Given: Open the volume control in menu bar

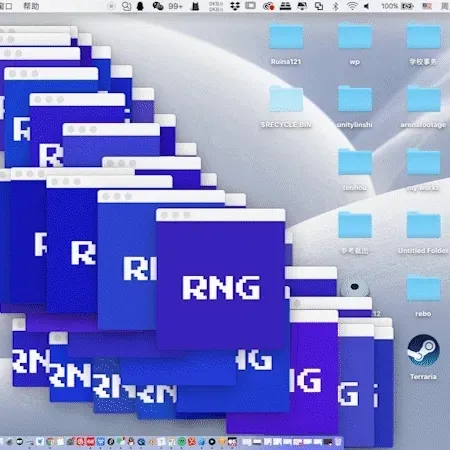Looking at the screenshot, I should point(367,6).
